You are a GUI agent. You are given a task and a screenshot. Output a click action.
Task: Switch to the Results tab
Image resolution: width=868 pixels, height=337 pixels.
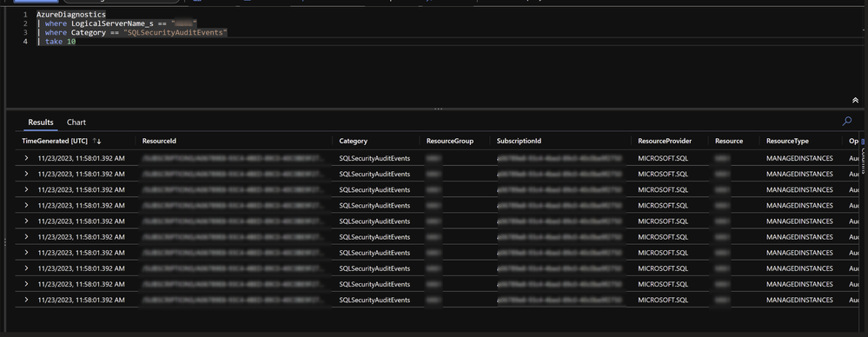point(41,122)
